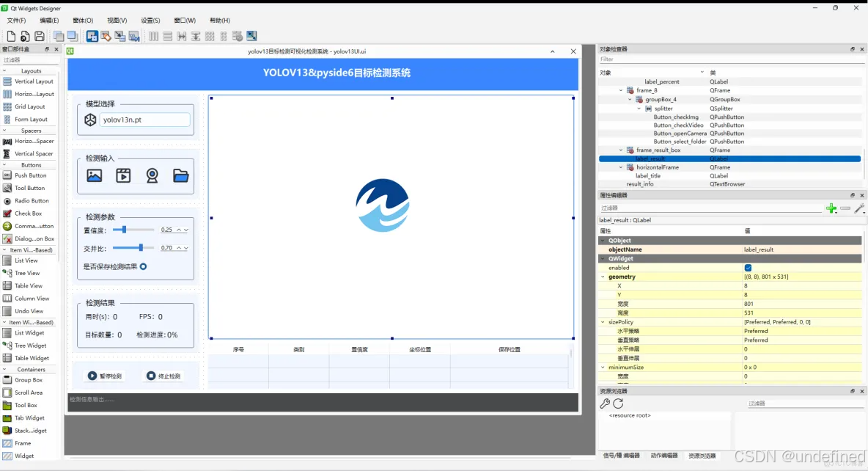The height and width of the screenshot is (471, 868).
Task: Collapse frame_8 in object inspector
Action: click(x=620, y=90)
